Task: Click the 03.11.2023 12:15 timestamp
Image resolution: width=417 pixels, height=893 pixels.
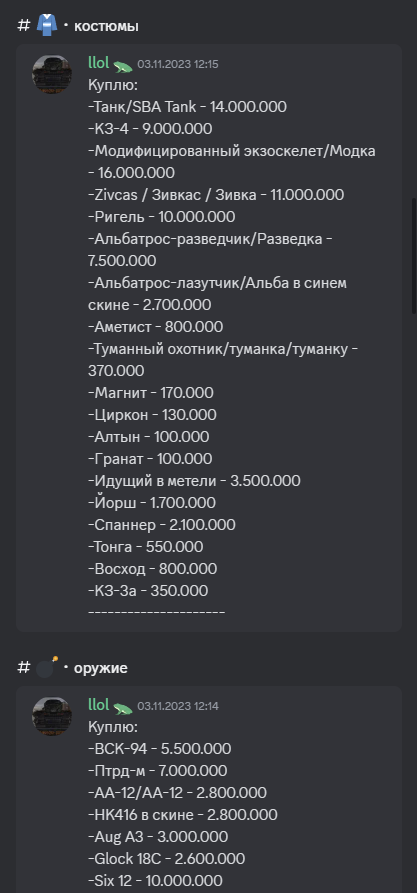Action: point(178,64)
